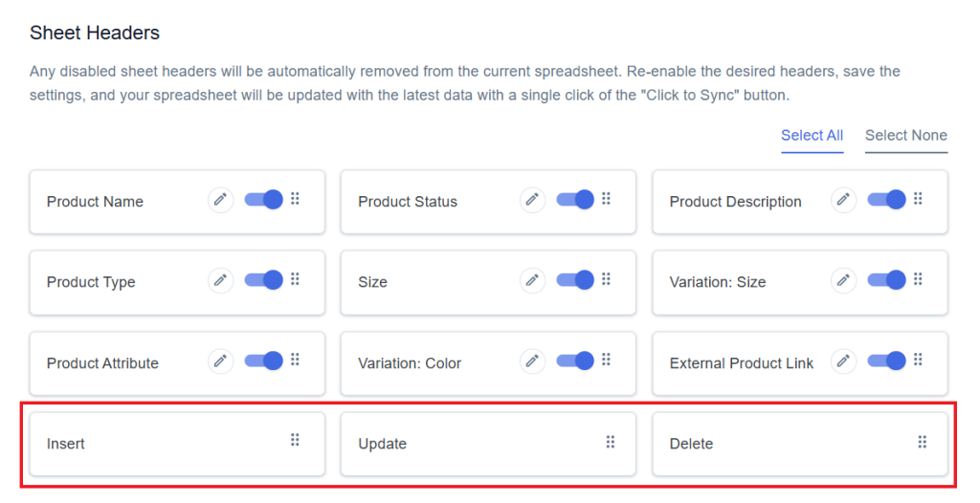Screen dimensions: 980x503
Task: Click the drag handle next to Size
Action: pos(606,279)
